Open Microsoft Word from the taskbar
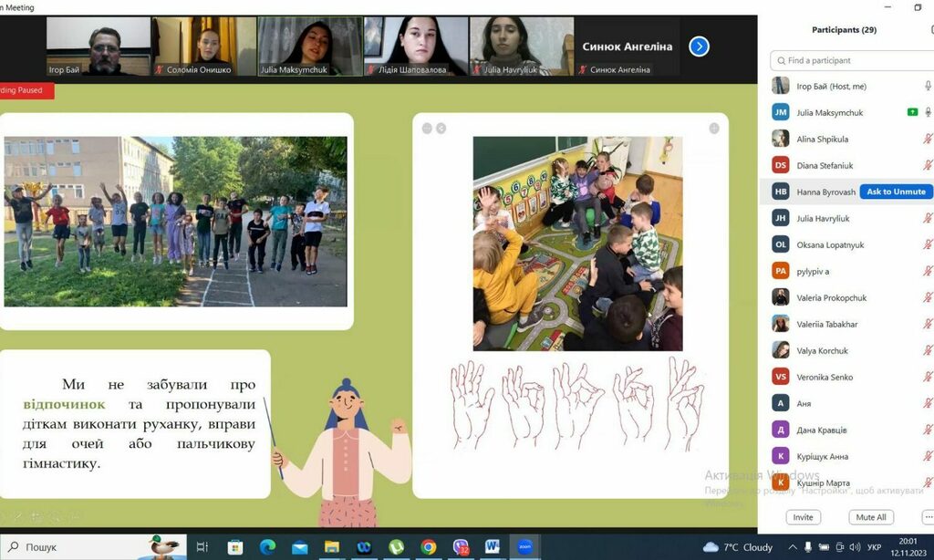Viewport: 934px width, 560px height. point(493,547)
